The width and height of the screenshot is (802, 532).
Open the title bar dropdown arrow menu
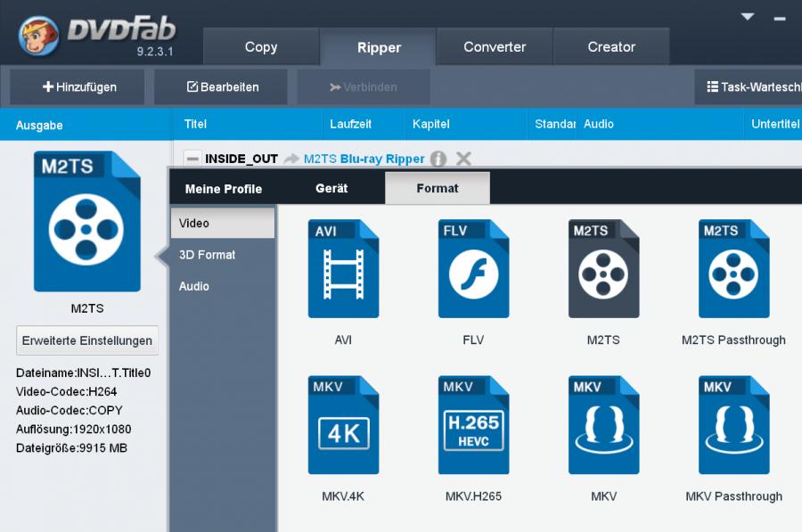pos(748,17)
